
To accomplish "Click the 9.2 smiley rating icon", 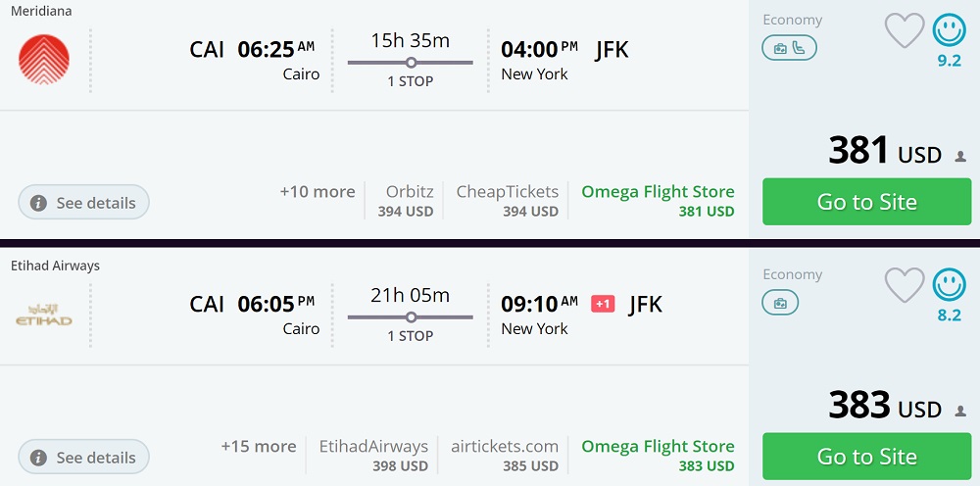I will pyautogui.click(x=949, y=30).
